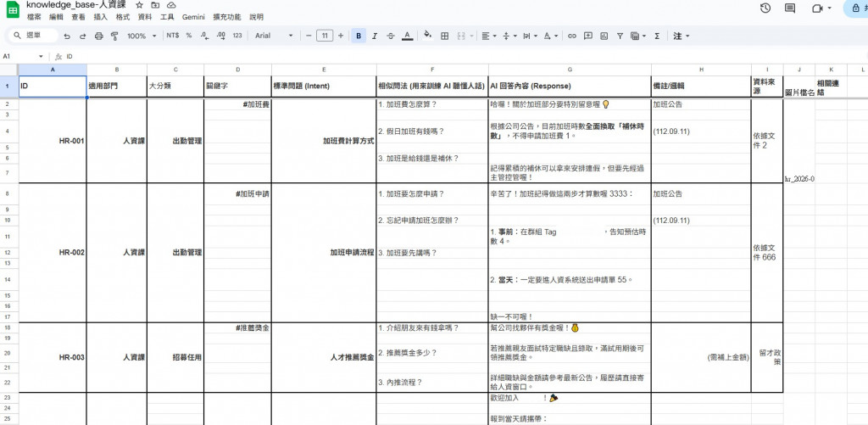Open the text rotation dropdown

550,36
